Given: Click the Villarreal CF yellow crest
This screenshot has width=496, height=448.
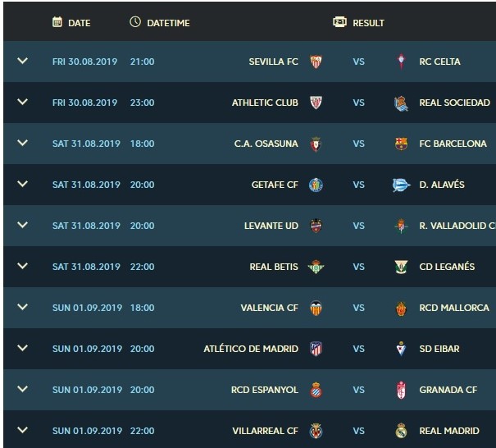Looking at the screenshot, I should pyautogui.click(x=316, y=431).
